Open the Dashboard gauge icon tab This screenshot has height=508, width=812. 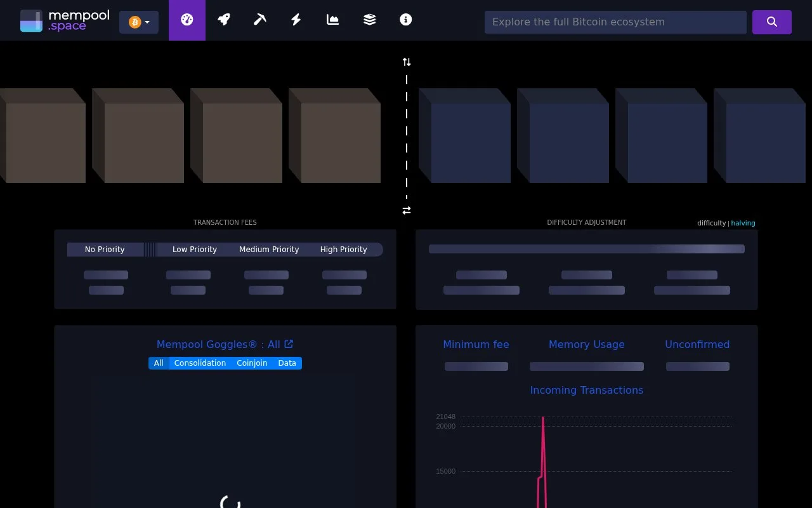187,20
